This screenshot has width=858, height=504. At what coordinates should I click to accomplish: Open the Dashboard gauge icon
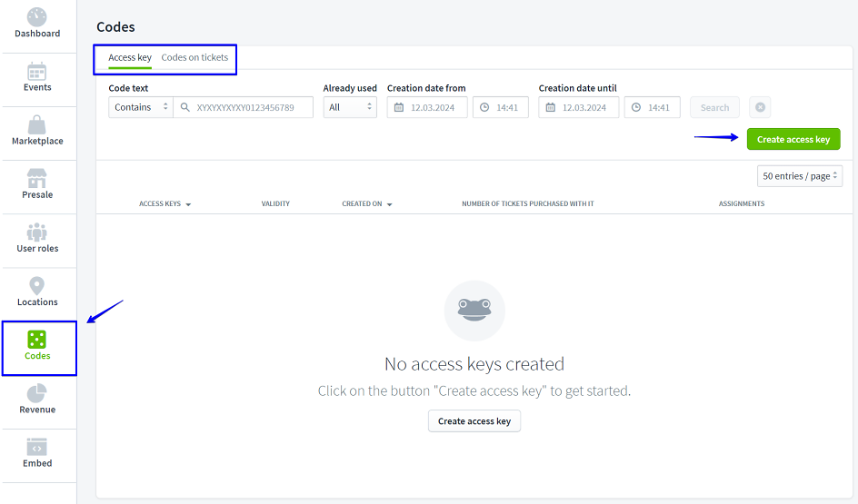[37, 17]
